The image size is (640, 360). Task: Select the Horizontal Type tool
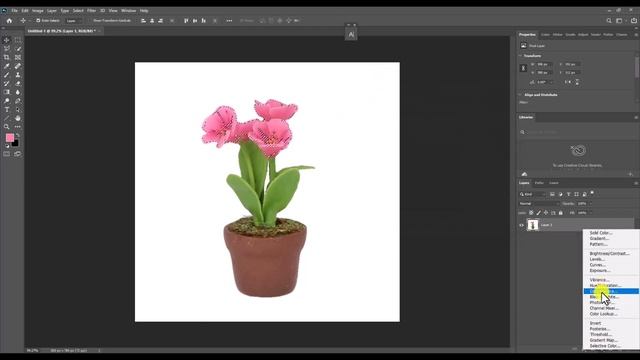pos(7,109)
